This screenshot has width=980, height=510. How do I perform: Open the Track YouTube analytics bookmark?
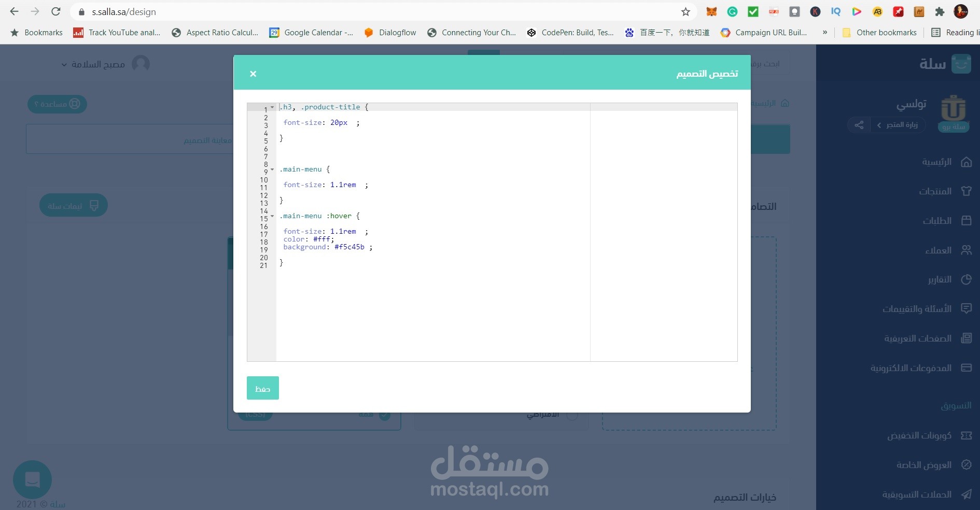tap(117, 32)
